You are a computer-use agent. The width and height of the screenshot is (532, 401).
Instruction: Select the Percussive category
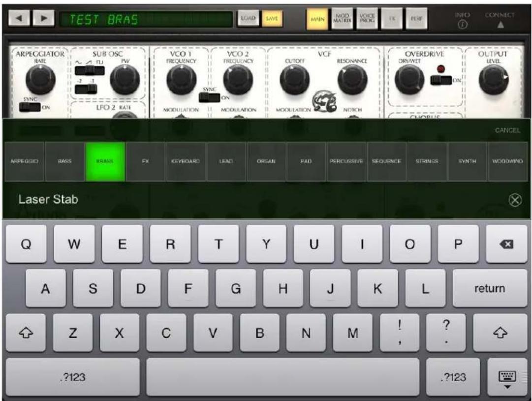(x=346, y=161)
